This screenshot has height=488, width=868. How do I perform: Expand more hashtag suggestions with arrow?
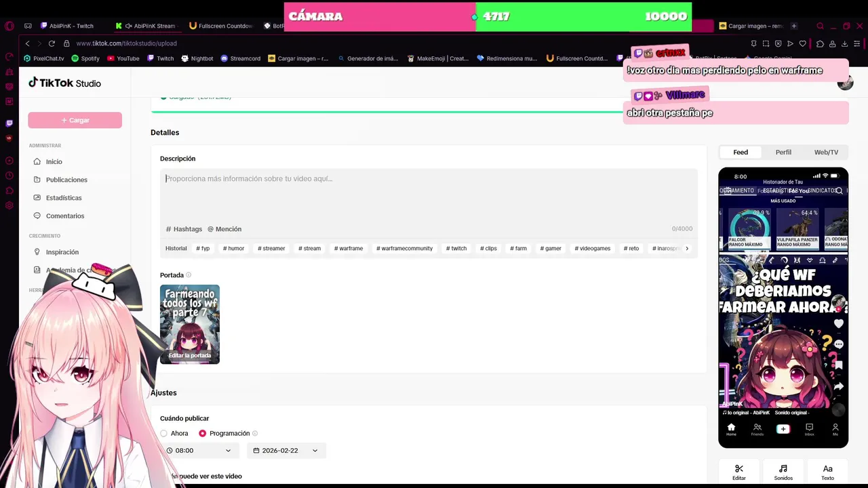click(687, 248)
